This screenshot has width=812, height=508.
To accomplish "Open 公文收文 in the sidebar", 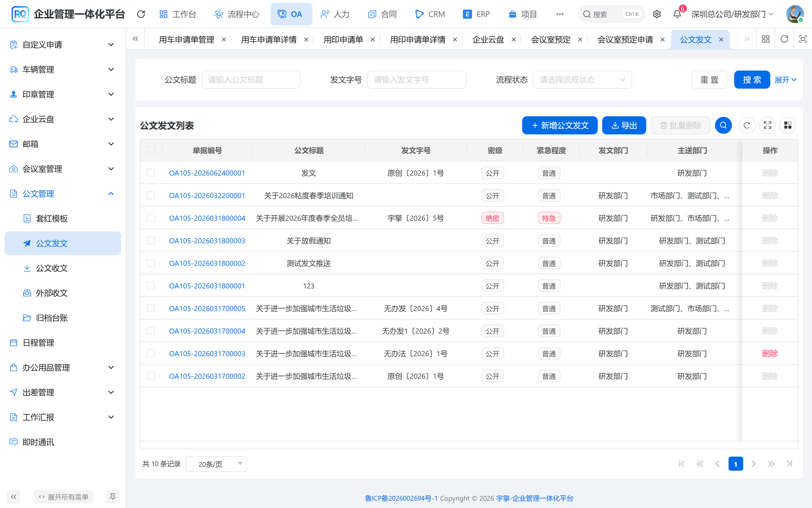I will [x=63, y=268].
